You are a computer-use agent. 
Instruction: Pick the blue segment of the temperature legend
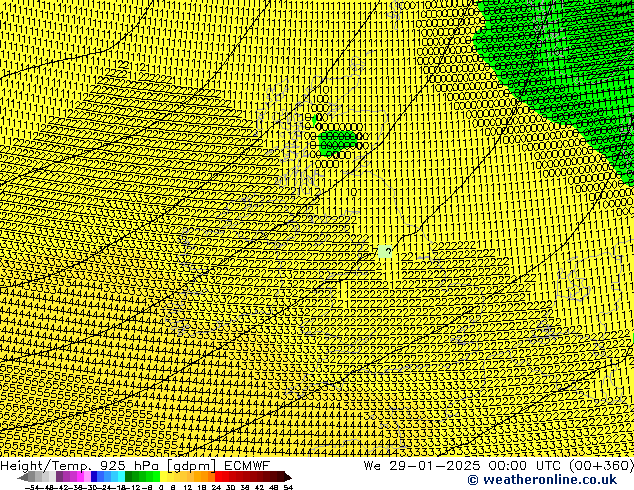(x=99, y=477)
